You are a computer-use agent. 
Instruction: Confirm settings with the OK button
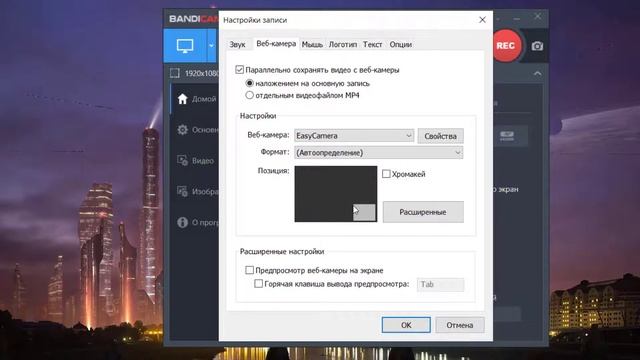406,325
